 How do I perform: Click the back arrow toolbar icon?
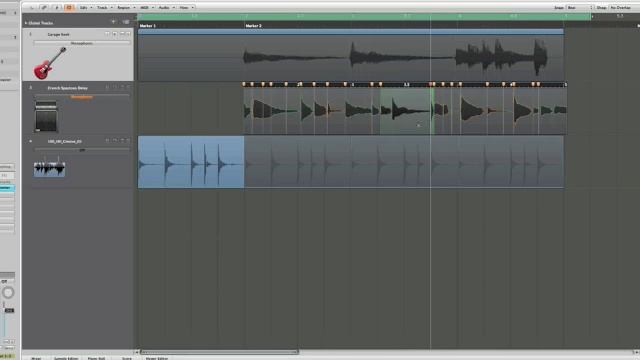32,7
